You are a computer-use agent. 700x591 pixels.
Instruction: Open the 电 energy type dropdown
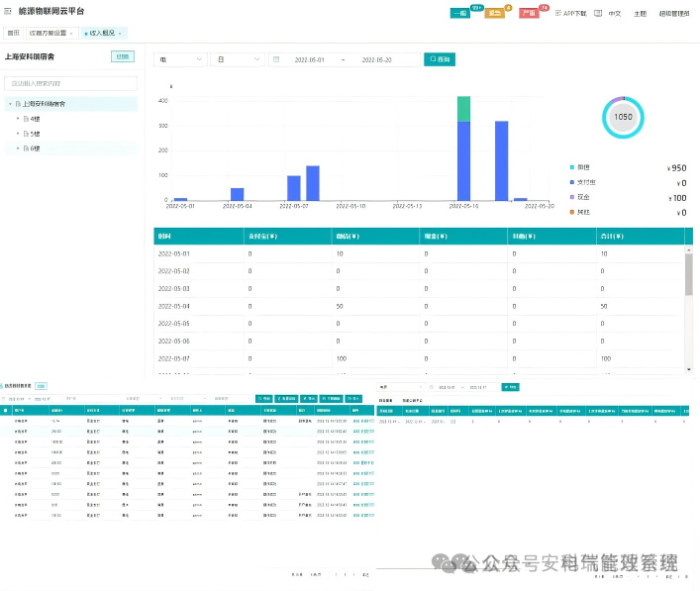point(180,59)
